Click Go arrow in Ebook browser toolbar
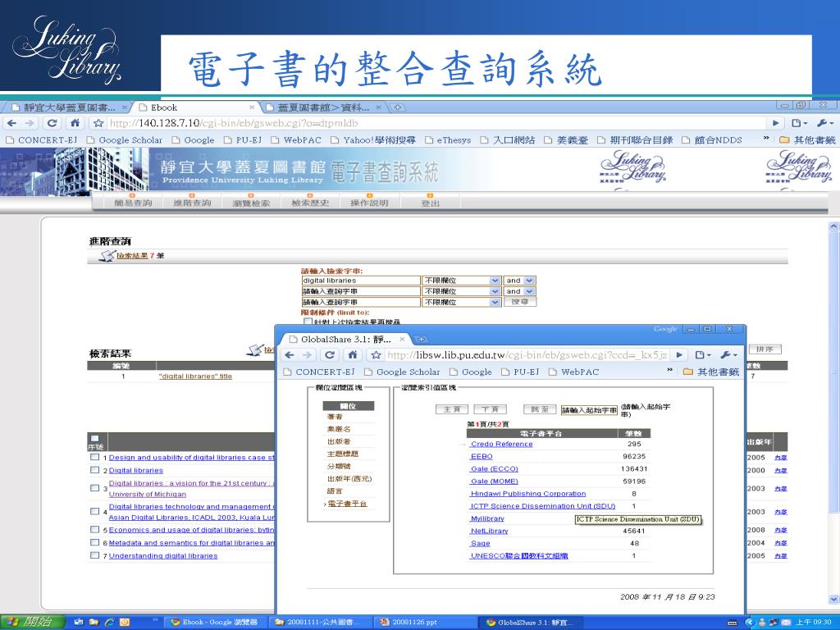 776,123
